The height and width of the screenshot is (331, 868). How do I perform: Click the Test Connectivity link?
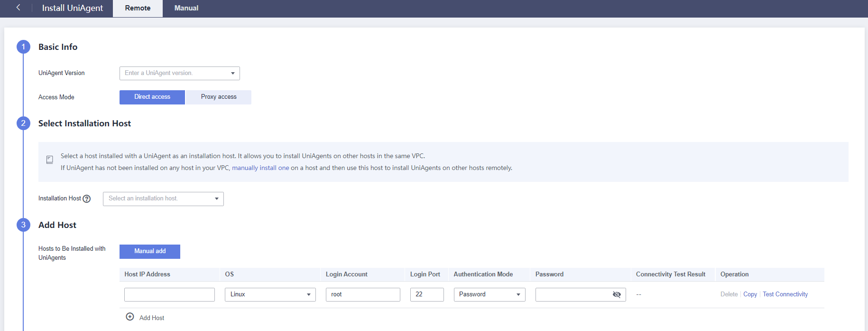(x=785, y=294)
